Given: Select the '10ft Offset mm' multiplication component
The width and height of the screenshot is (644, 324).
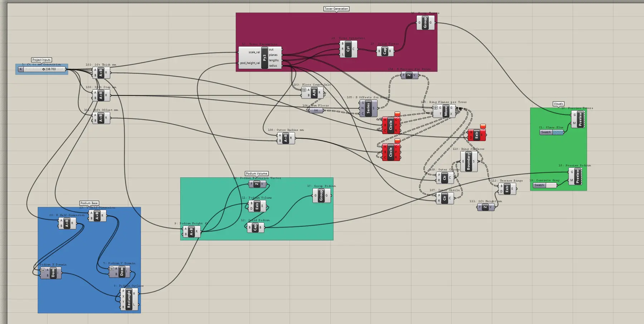Looking at the screenshot, I should (101, 118).
